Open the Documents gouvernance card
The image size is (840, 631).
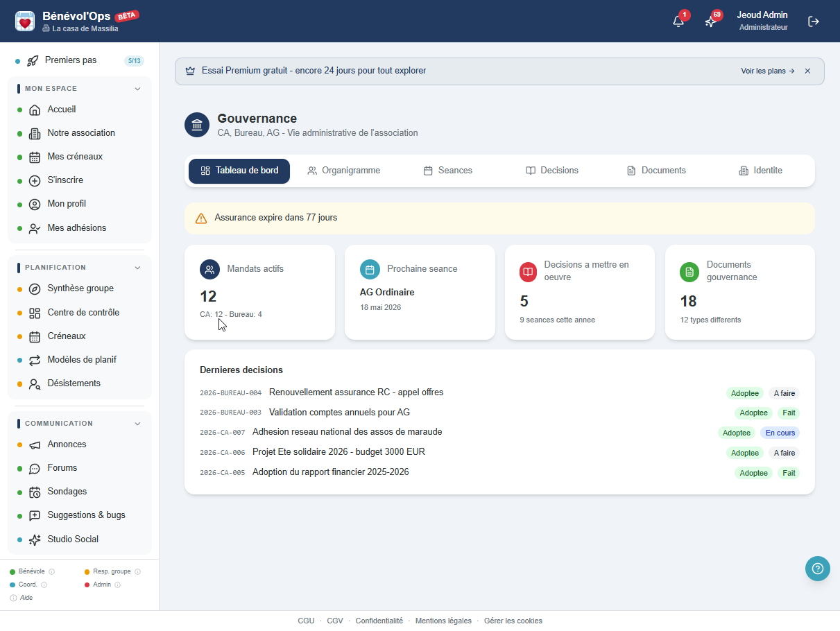[740, 293]
